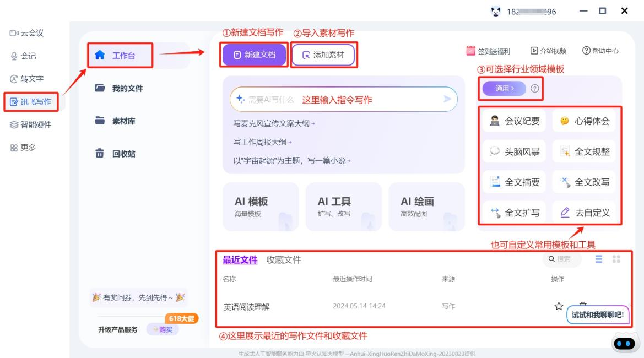Image resolution: width=644 pixels, height=358 pixels.
Task: Send the AI writing prompt arrow
Action: (x=447, y=99)
